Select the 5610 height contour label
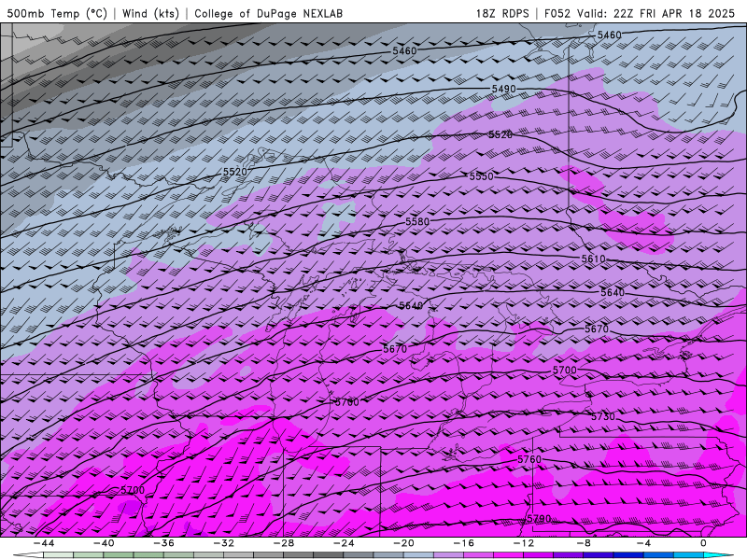 click(593, 259)
